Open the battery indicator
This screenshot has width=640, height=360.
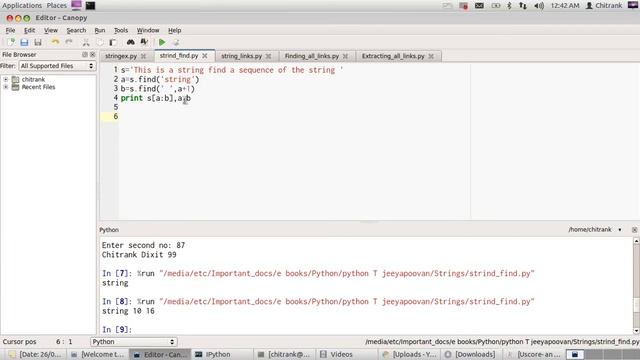[496, 6]
